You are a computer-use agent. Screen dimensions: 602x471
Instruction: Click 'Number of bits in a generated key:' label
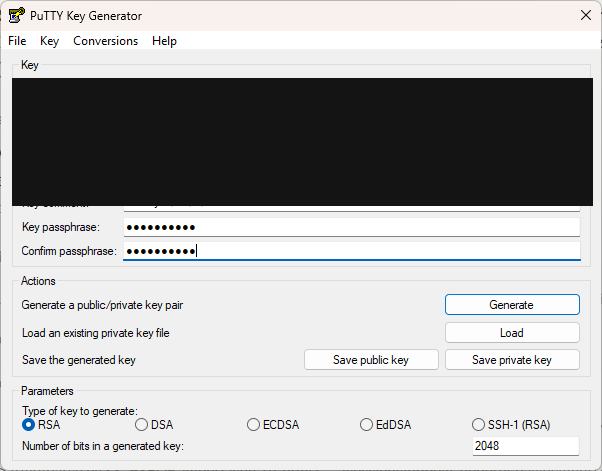(103, 446)
